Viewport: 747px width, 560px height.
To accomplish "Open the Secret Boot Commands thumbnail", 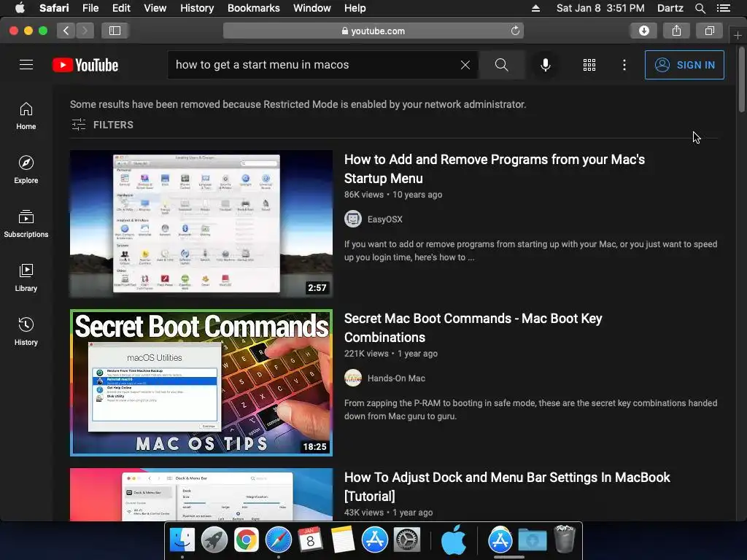I will pos(201,383).
